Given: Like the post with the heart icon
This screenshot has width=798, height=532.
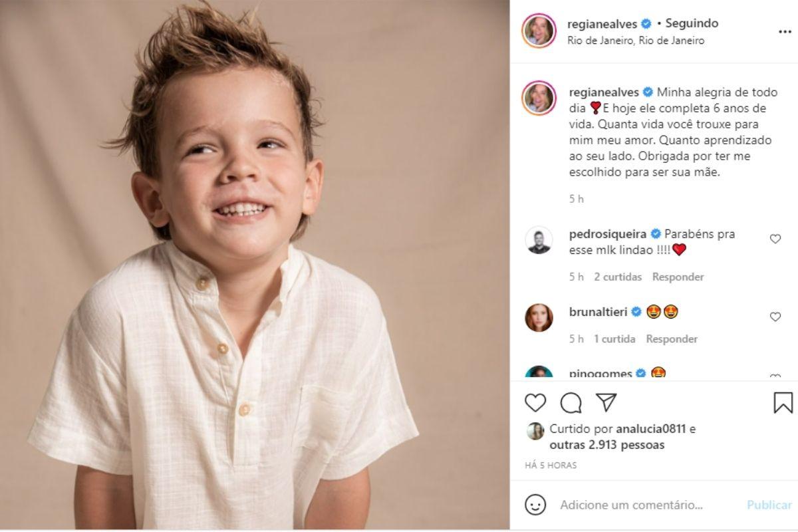Looking at the screenshot, I should (535, 402).
